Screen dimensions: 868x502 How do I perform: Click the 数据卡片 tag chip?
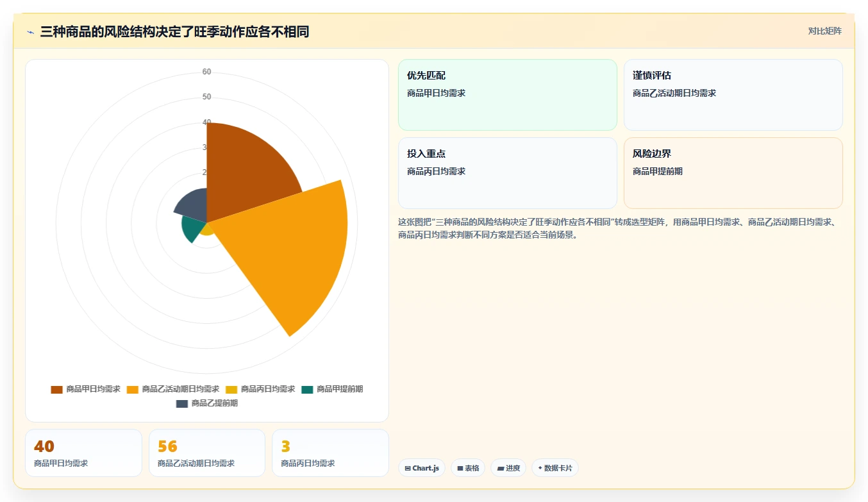pyautogui.click(x=555, y=468)
